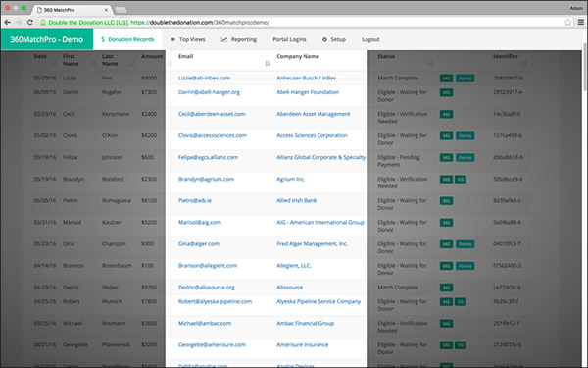Open Chrome hamburger menu
Screen dimensions: 588x368
(580, 23)
